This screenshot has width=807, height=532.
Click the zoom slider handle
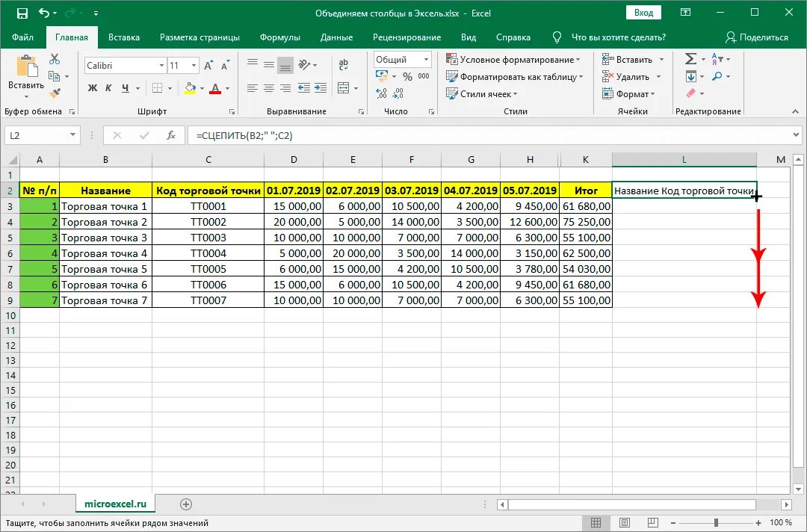716,523
